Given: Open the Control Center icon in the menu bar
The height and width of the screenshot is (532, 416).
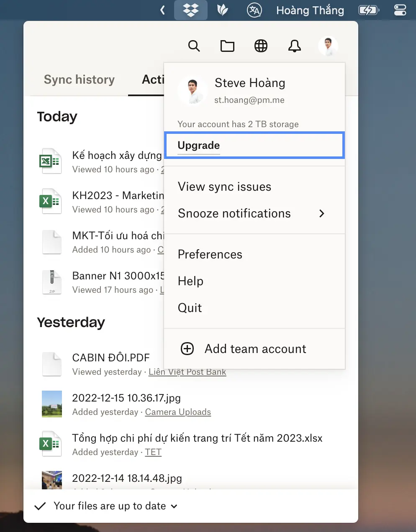Looking at the screenshot, I should tap(400, 10).
